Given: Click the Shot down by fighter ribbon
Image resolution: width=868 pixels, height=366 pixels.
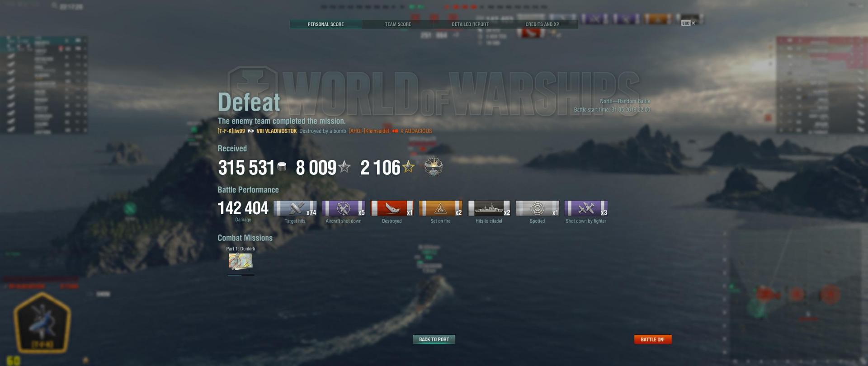Looking at the screenshot, I should pyautogui.click(x=586, y=208).
